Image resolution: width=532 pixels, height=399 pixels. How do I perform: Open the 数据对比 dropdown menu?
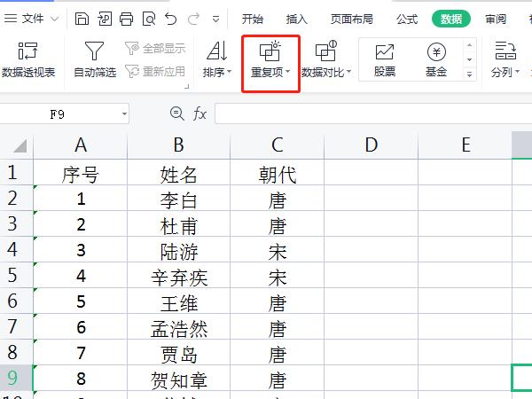pyautogui.click(x=325, y=71)
